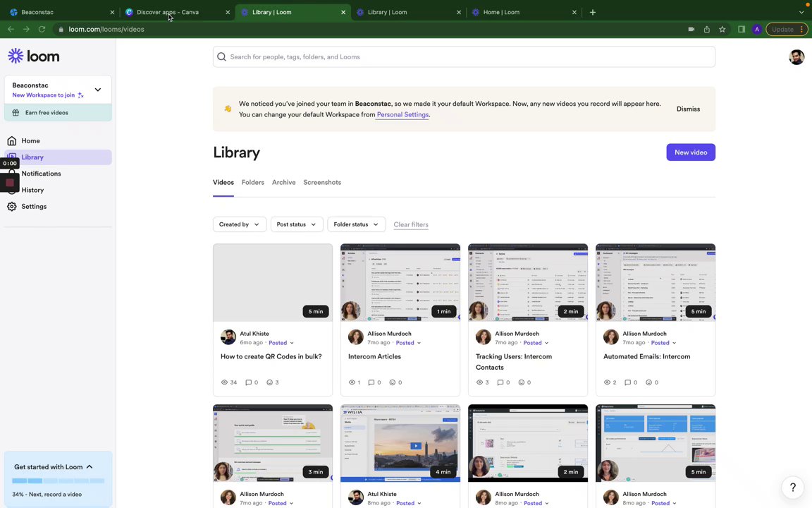This screenshot has height=508, width=812.
Task: Open a new browser tab with plus
Action: tap(592, 12)
